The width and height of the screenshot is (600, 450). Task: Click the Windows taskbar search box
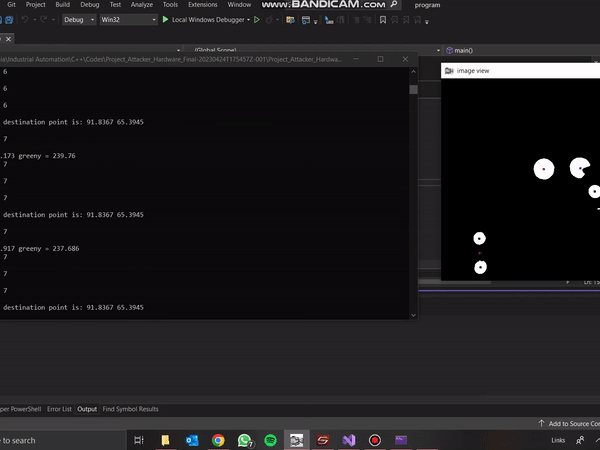click(40, 440)
